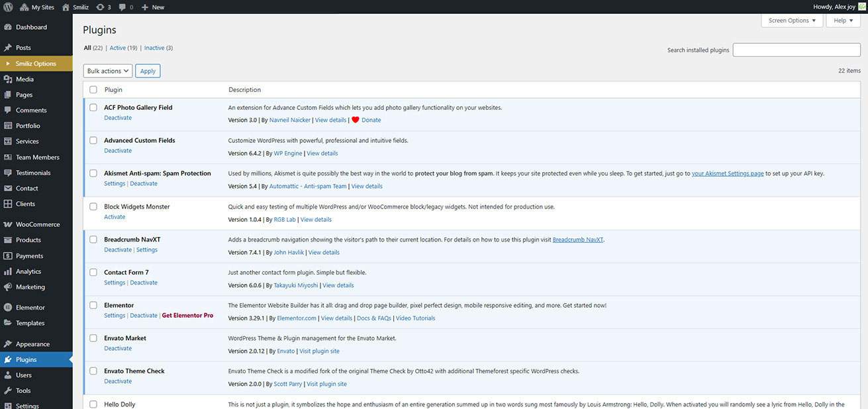Check the ACF Photo Gallery Field checkbox

click(x=93, y=107)
